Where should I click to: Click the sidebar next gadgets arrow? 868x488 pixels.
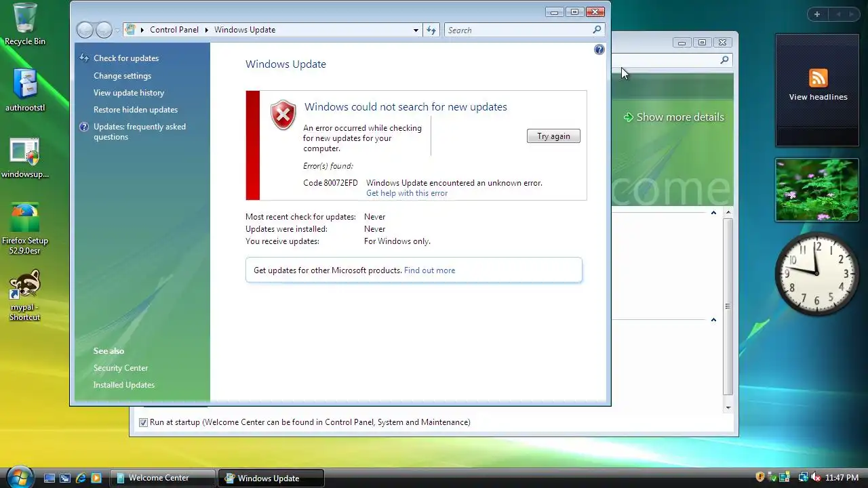pos(852,14)
